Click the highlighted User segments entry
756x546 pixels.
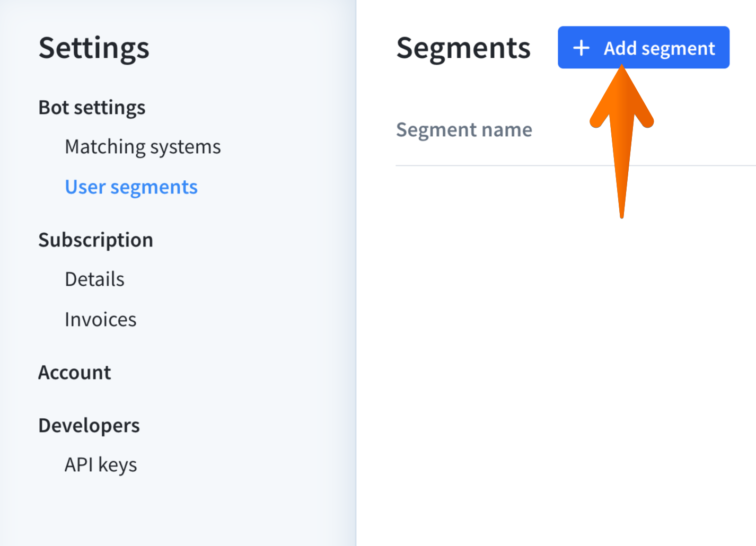point(131,187)
